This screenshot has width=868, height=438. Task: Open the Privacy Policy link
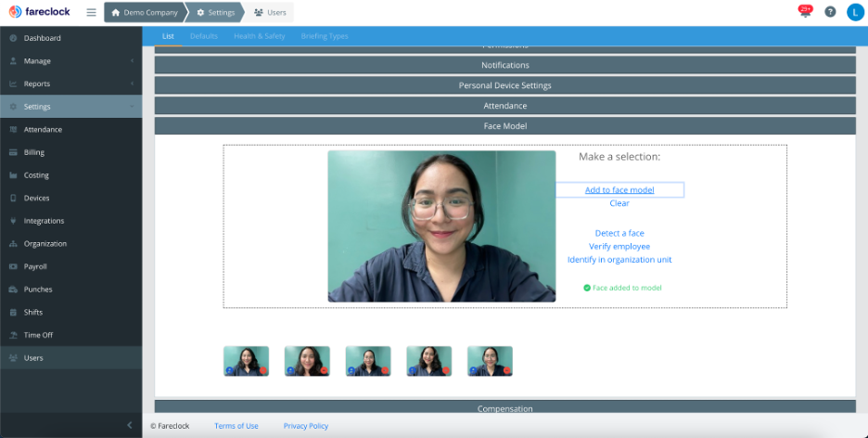(x=306, y=426)
